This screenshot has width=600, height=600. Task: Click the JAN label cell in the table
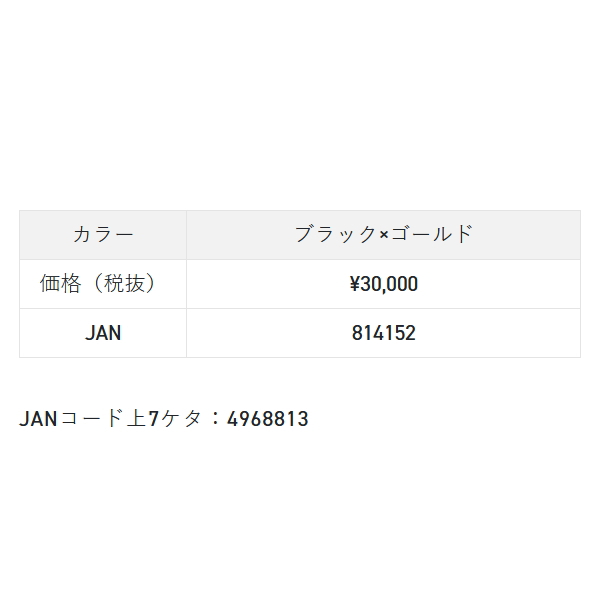click(x=103, y=333)
